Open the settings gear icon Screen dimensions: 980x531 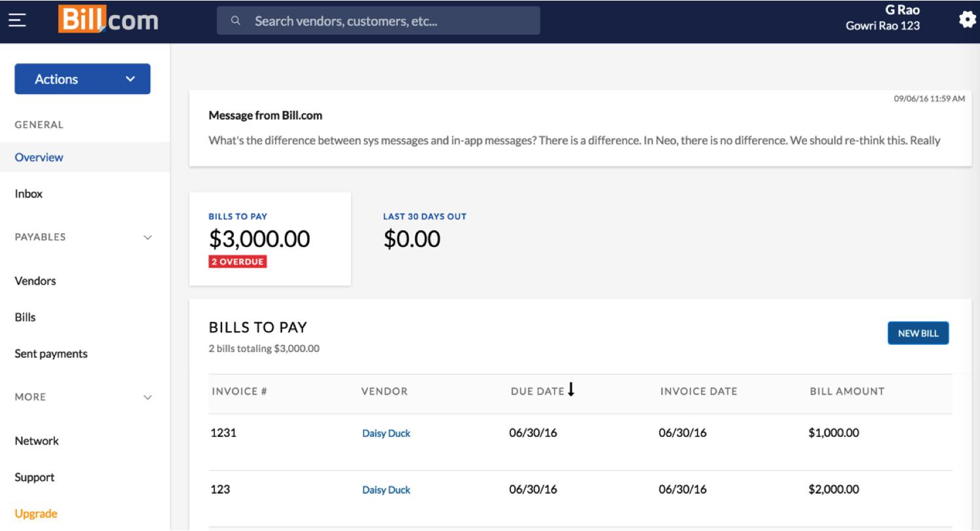point(967,20)
